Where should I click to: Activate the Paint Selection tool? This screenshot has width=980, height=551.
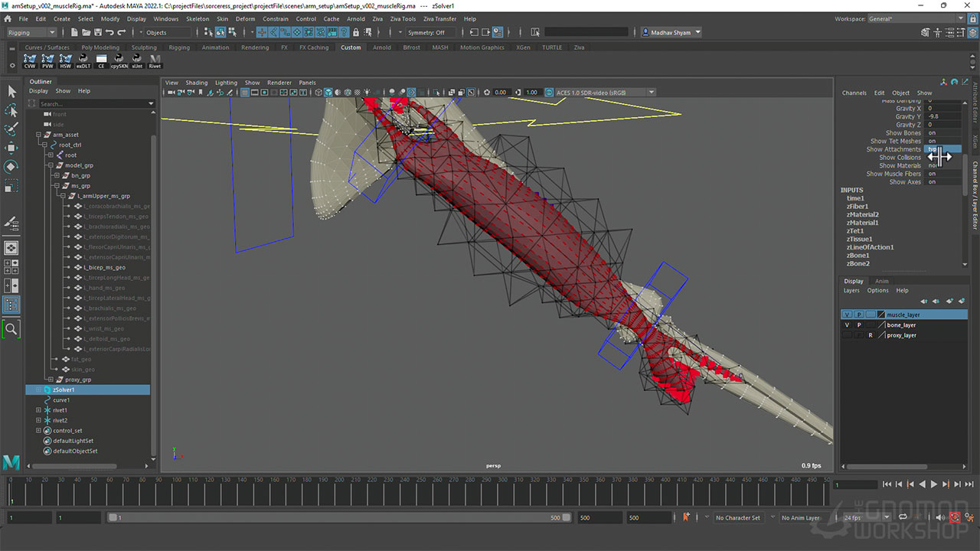click(x=11, y=129)
